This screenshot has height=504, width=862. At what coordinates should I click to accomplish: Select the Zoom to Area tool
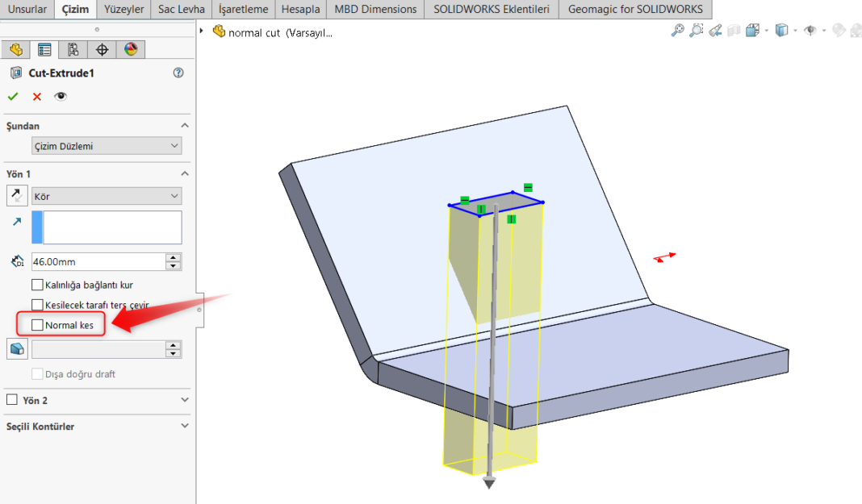pos(697,31)
